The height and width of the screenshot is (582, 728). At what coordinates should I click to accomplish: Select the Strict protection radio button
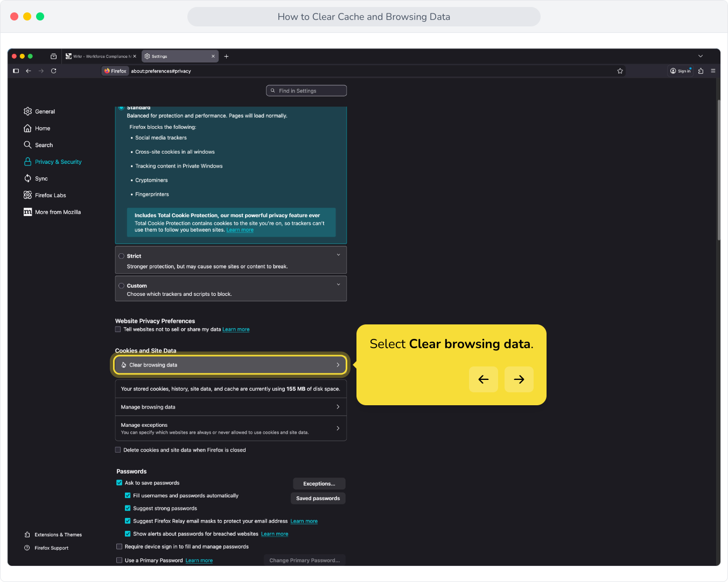point(121,256)
